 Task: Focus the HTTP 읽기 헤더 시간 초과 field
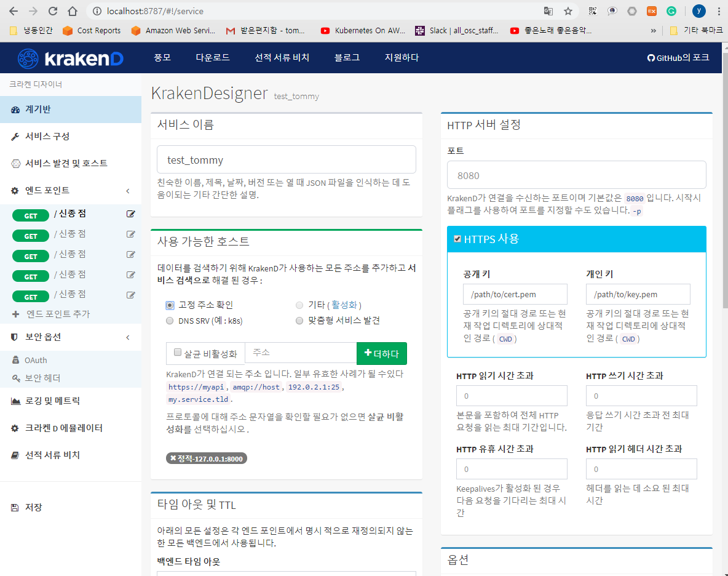coord(641,469)
